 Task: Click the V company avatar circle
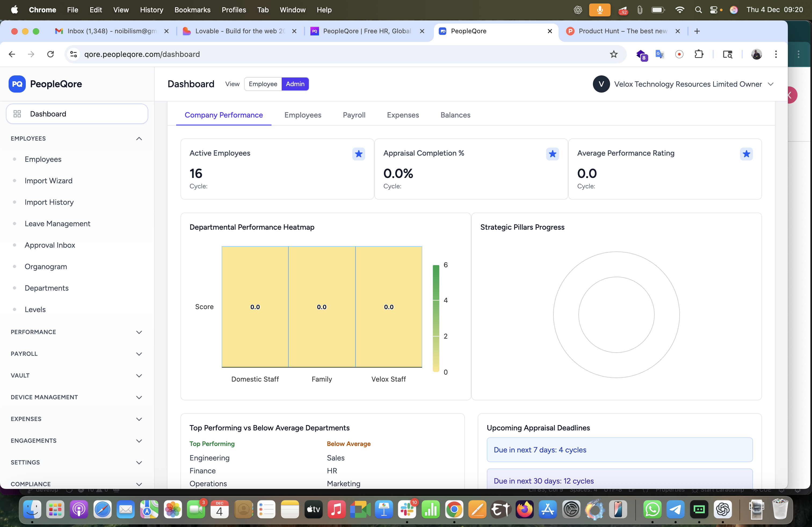point(601,84)
